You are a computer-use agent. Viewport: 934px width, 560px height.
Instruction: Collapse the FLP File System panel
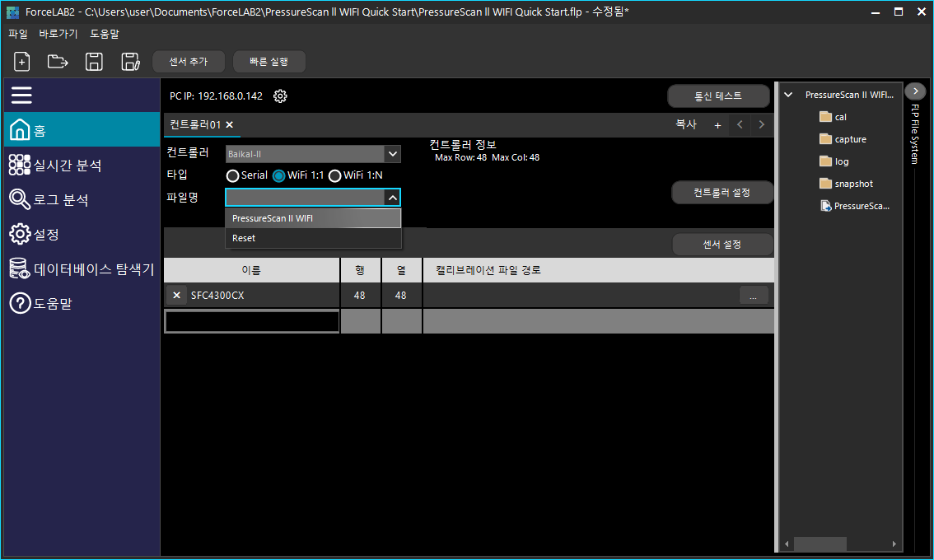point(916,91)
